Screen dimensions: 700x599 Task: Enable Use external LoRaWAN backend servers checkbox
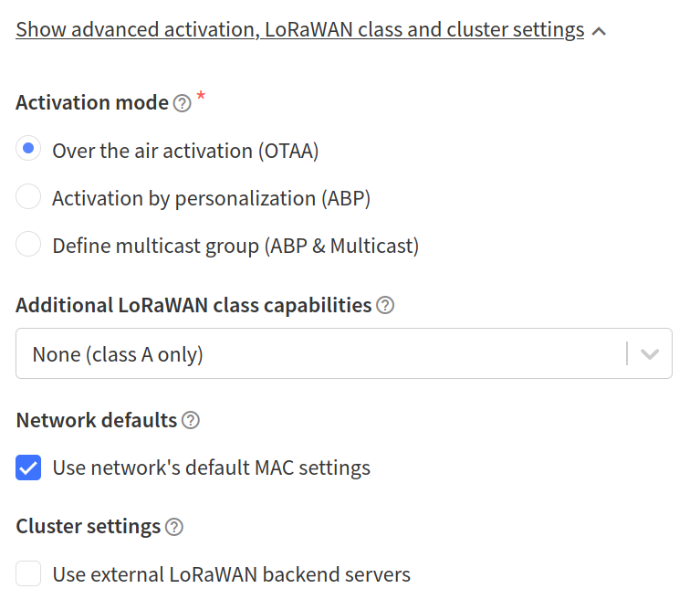coord(28,573)
